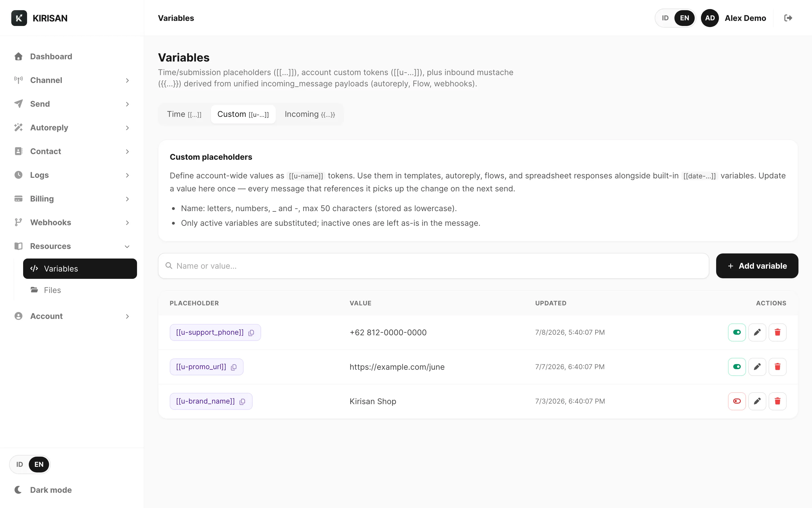Click the UPDATED column header

click(x=551, y=303)
